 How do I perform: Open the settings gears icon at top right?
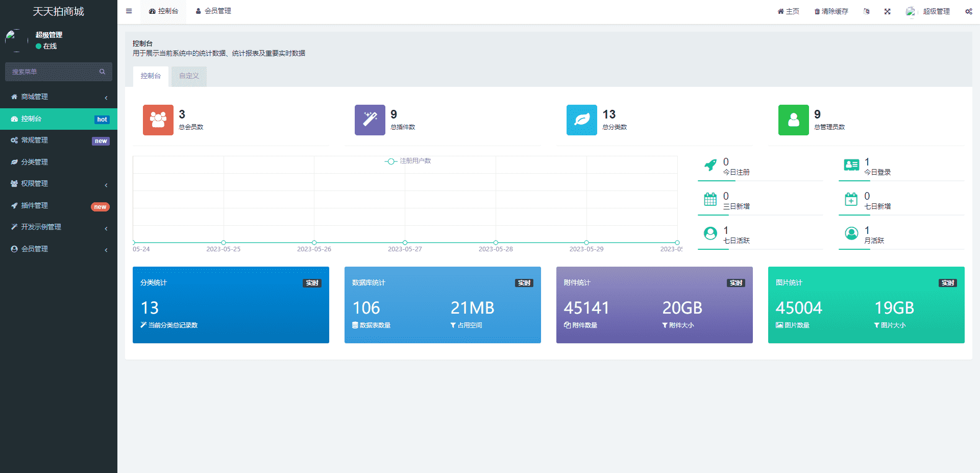pyautogui.click(x=968, y=11)
